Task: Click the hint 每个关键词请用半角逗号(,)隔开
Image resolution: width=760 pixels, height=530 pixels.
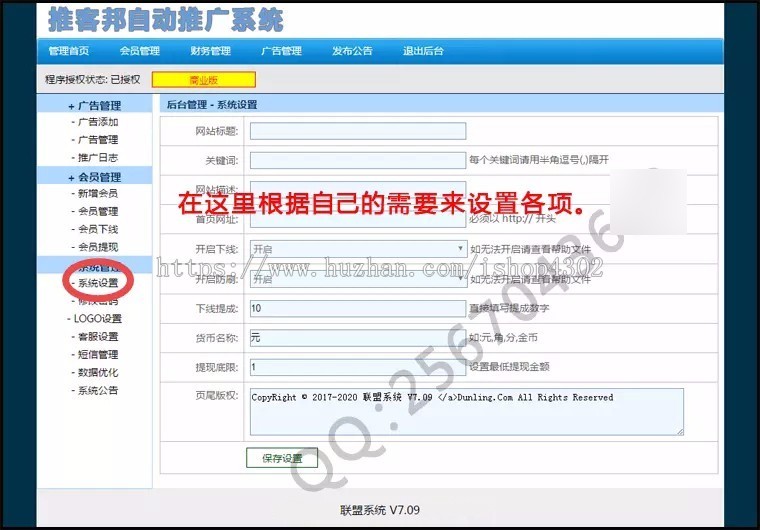Action: 538,160
